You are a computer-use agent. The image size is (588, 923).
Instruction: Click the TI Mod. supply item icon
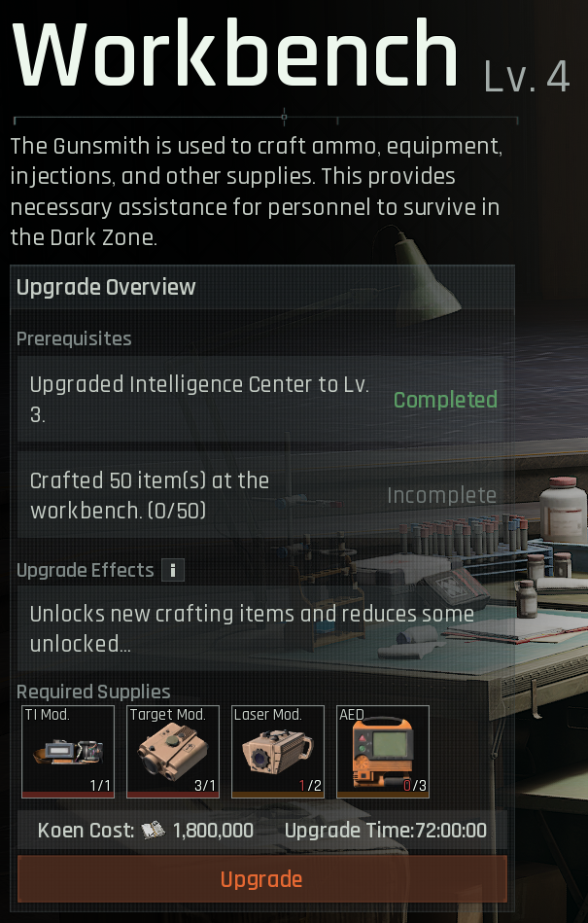click(68, 752)
